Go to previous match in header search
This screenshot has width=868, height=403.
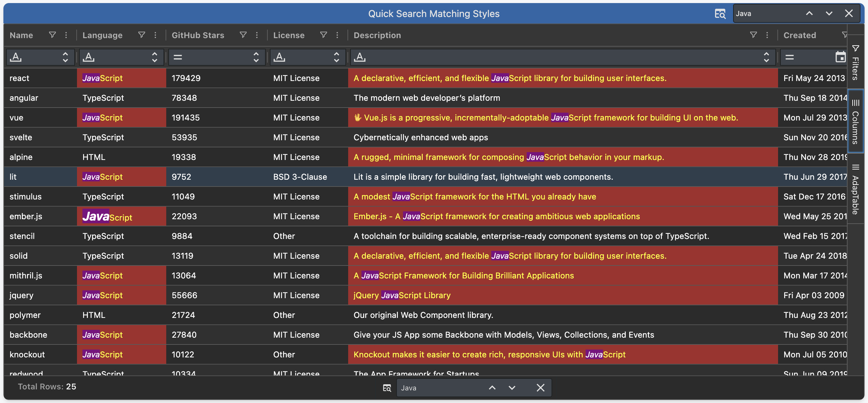[809, 14]
